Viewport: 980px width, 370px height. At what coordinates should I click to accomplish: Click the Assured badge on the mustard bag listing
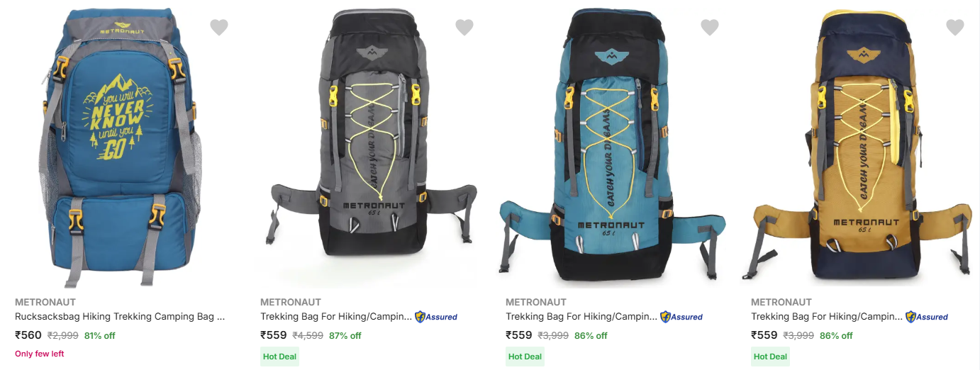(927, 317)
